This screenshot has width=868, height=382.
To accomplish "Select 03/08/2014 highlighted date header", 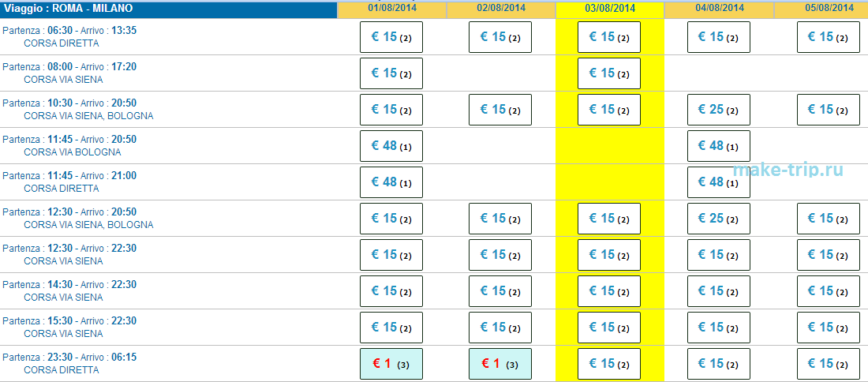I will (x=610, y=9).
